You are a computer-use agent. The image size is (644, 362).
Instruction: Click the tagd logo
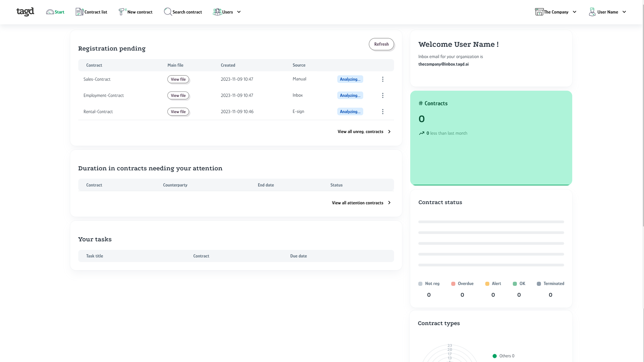pos(25,12)
